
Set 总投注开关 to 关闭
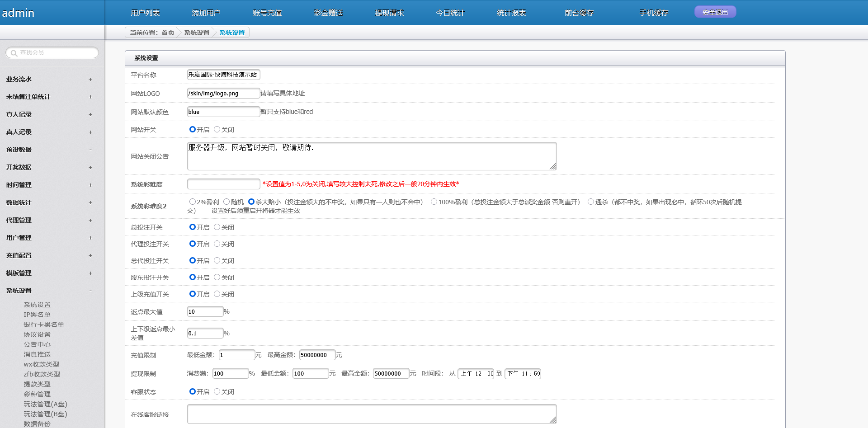[217, 227]
